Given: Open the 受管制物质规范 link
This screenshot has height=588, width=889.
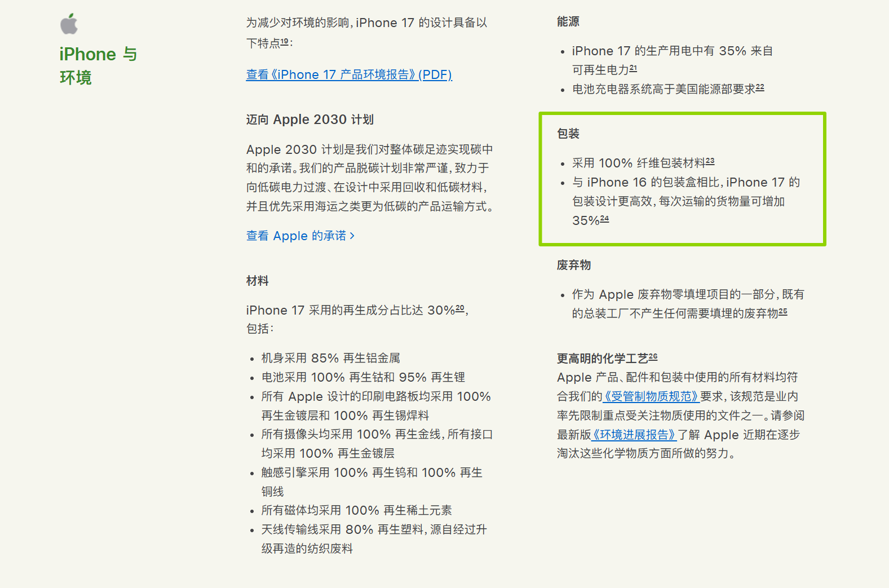Looking at the screenshot, I should point(651,396).
